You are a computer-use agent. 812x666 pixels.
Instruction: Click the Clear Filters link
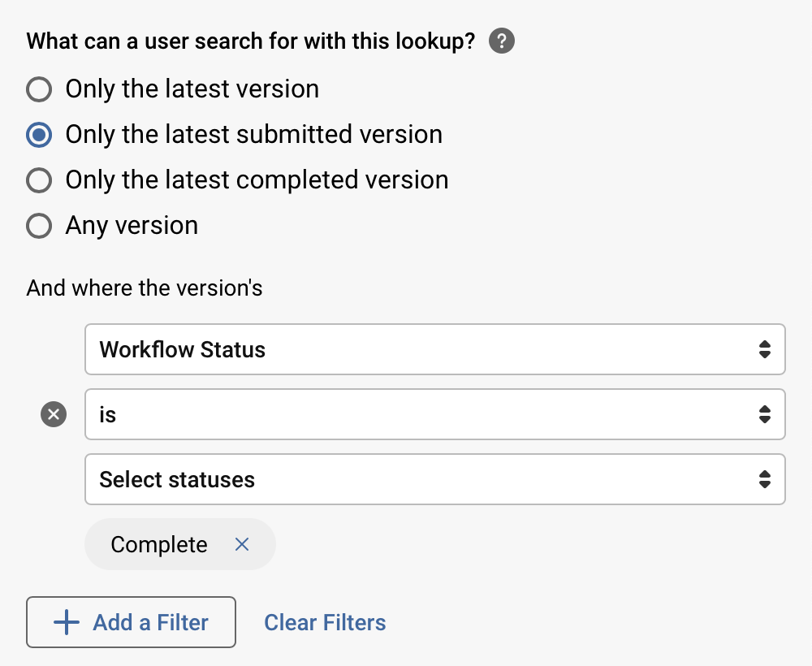[325, 622]
